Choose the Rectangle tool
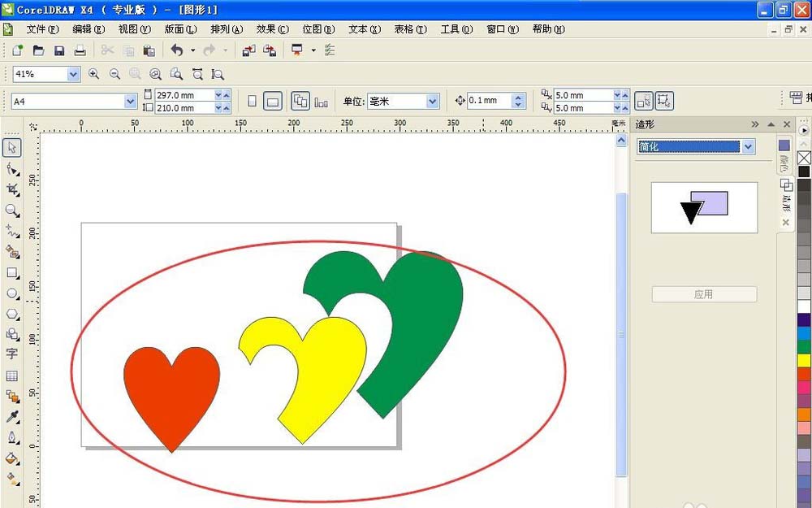812x508 pixels. (12, 273)
